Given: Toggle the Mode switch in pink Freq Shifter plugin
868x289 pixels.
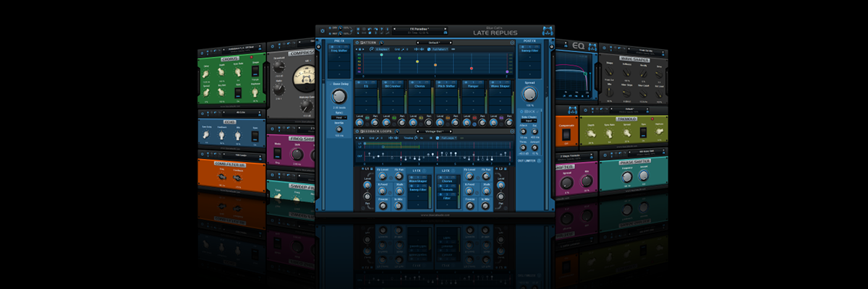Looking at the screenshot, I should click(x=277, y=152).
